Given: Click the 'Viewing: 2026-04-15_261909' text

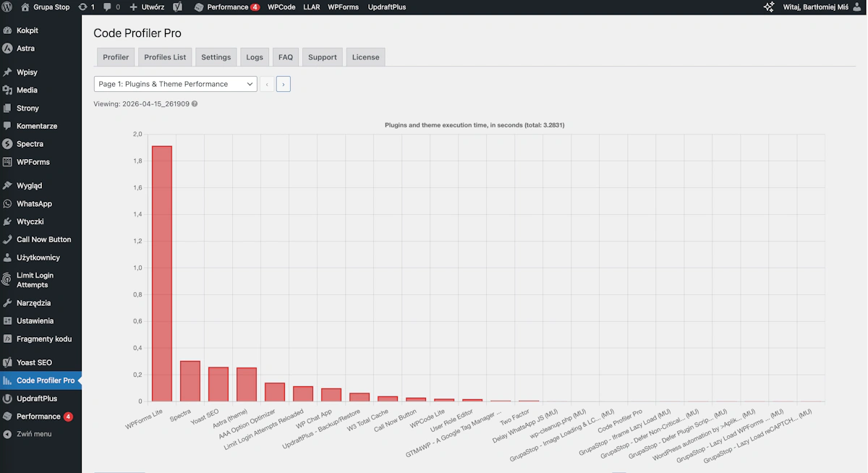Looking at the screenshot, I should pyautogui.click(x=141, y=104).
